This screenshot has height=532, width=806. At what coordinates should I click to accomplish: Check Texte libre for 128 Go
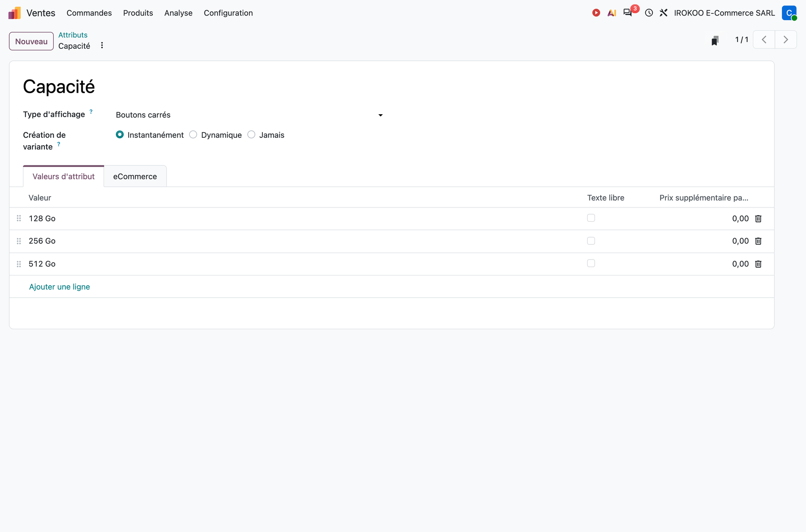(591, 218)
